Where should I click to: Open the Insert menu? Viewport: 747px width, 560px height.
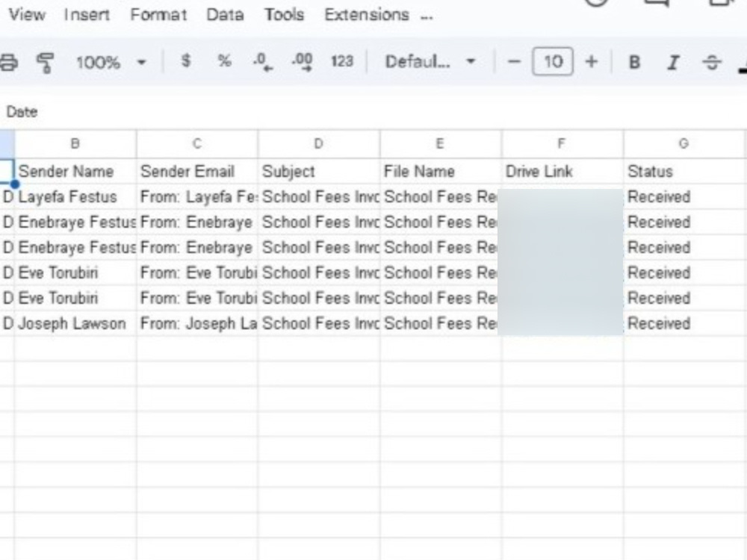pyautogui.click(x=87, y=15)
